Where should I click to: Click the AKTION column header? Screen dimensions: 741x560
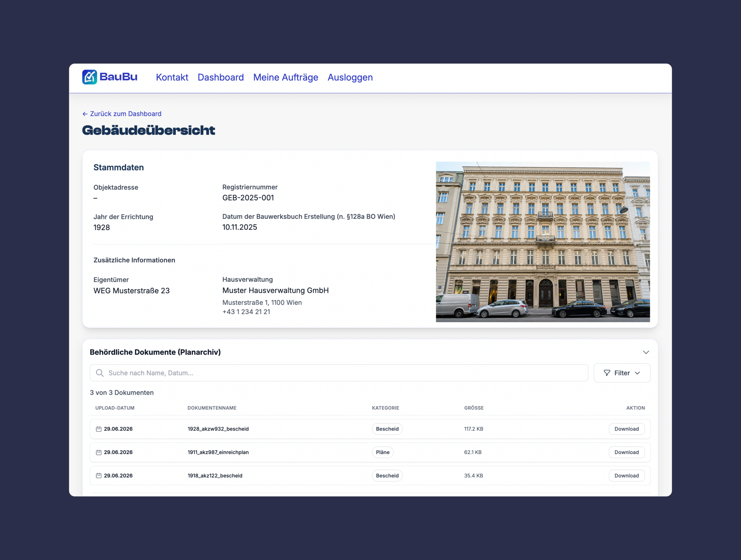point(635,408)
